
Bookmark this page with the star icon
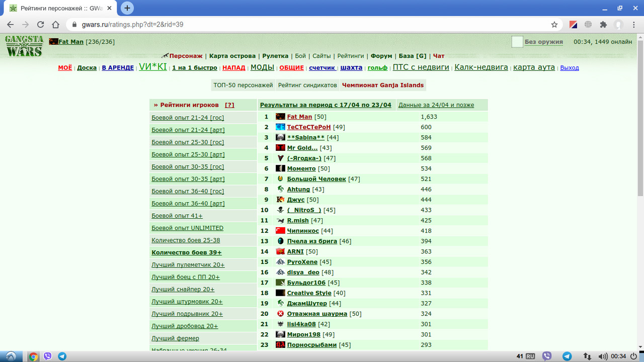pos(554,24)
